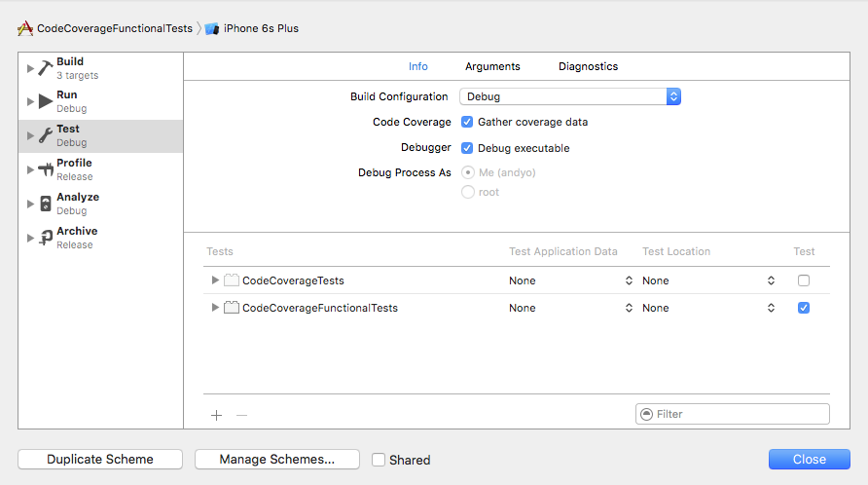Screen dimensions: 868x485
Task: Switch to the Diagnostics tab
Action: [588, 66]
